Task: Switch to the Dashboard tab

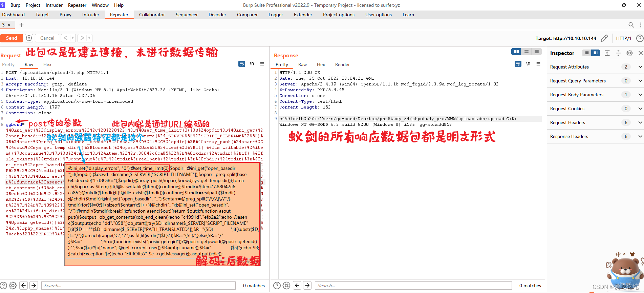Action: click(x=13, y=15)
